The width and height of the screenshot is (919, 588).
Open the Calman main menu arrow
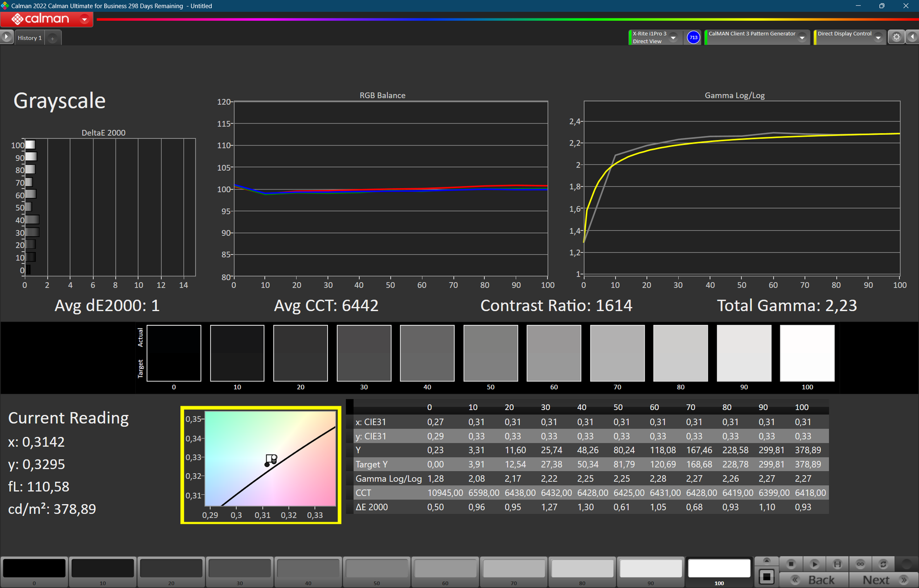(x=84, y=19)
